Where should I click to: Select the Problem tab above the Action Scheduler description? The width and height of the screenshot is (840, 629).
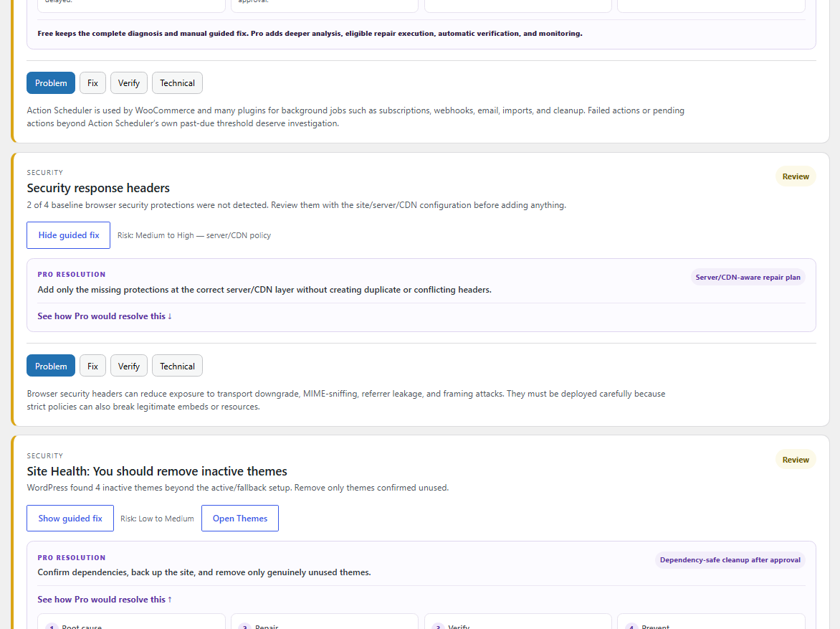[x=51, y=83]
